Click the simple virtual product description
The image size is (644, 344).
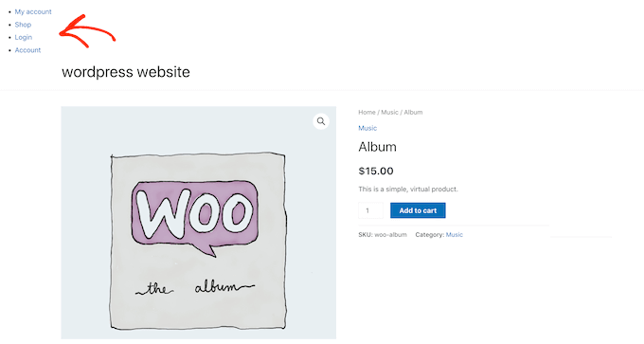pyautogui.click(x=408, y=189)
